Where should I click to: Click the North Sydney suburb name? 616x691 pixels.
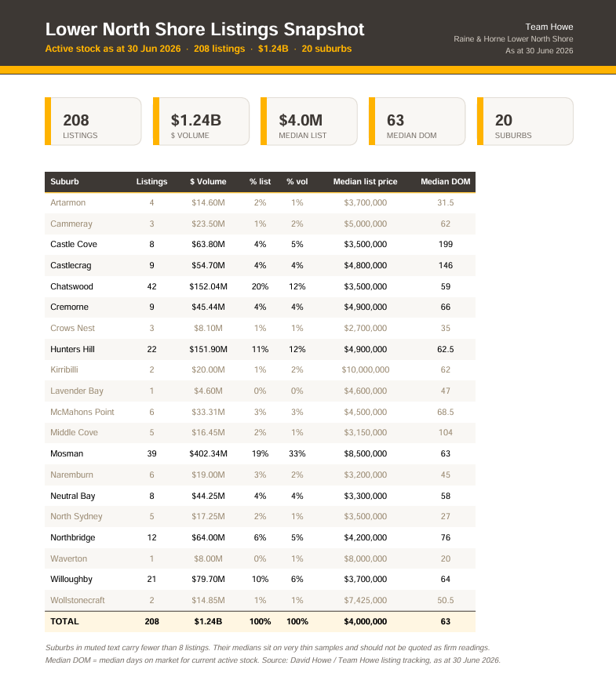[76, 516]
